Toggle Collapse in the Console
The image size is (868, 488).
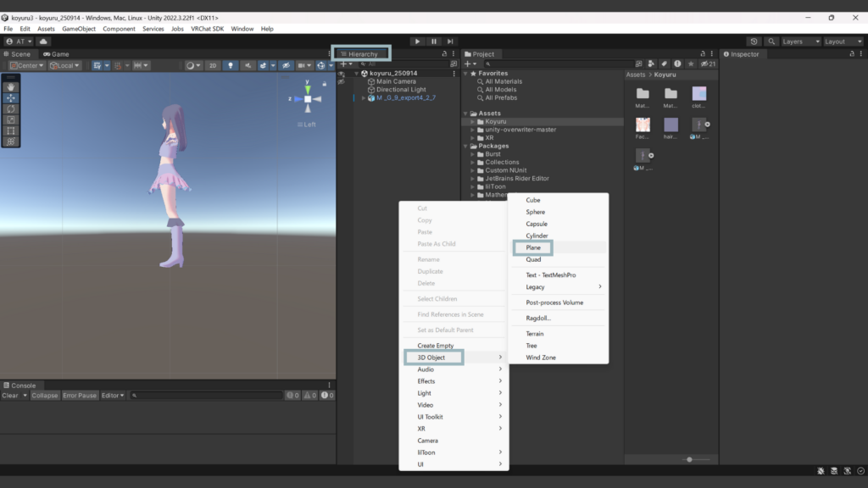tap(45, 396)
